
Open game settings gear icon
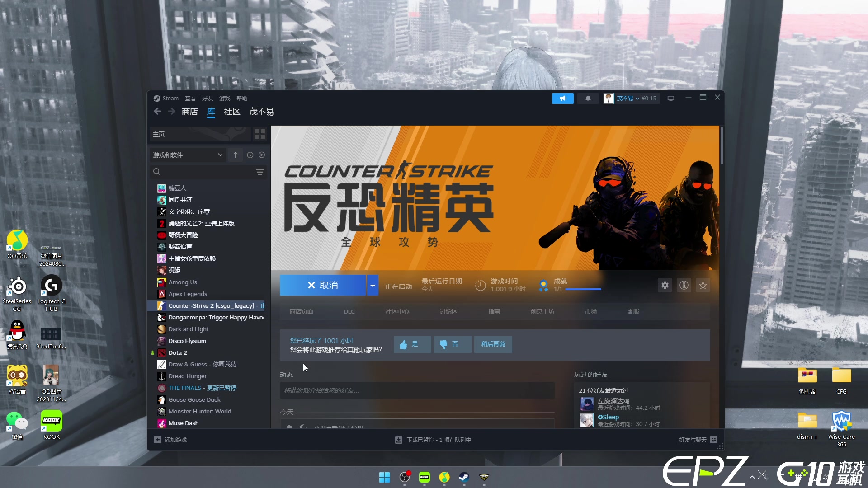coord(665,285)
